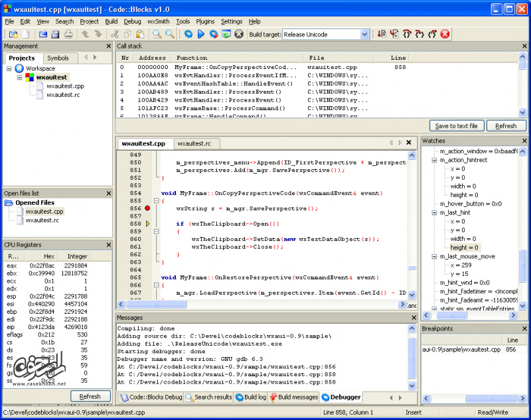
Task: Collapse the Workspace tree node
Action: pyautogui.click(x=9, y=68)
